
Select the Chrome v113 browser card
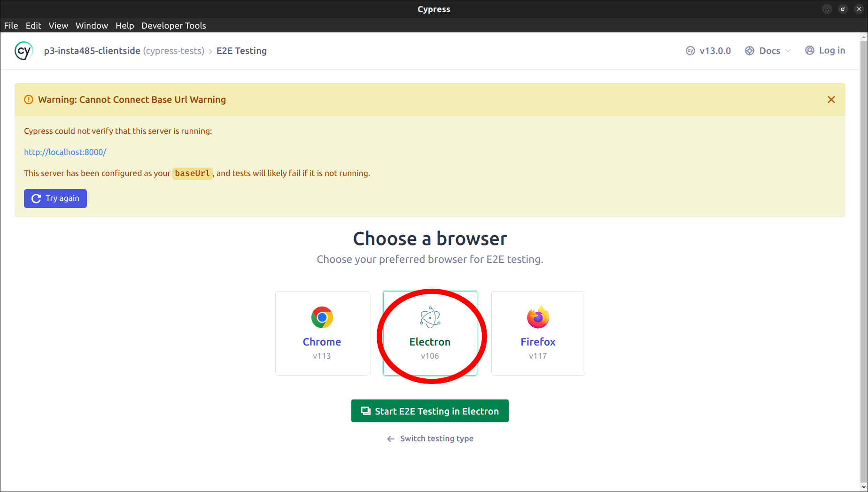click(322, 333)
